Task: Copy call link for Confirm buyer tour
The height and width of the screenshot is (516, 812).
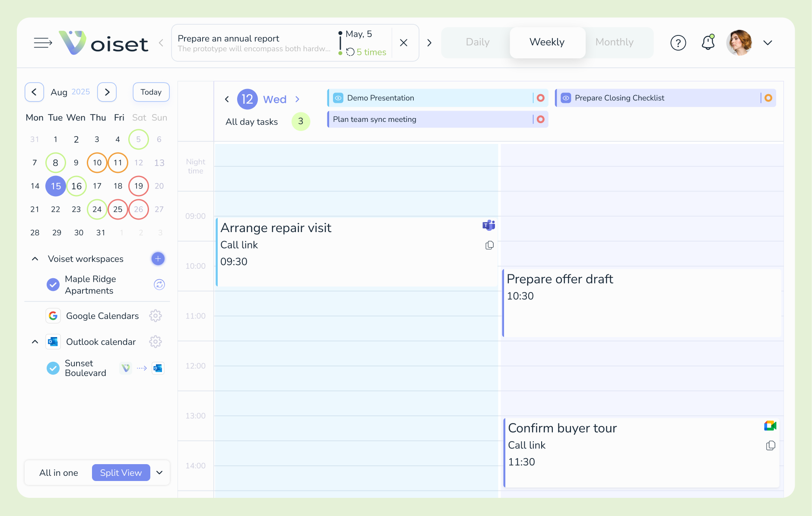Action: click(771, 446)
